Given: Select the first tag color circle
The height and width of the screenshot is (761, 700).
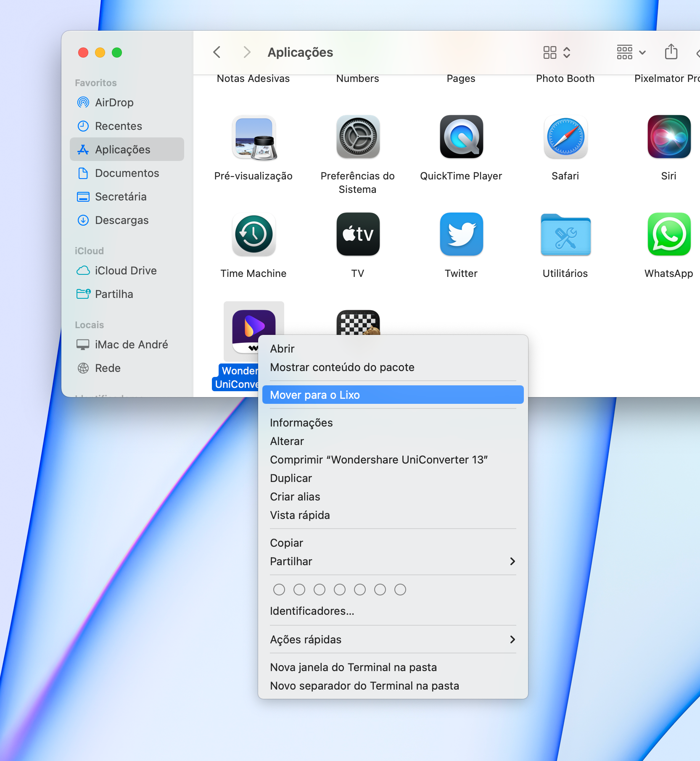Looking at the screenshot, I should (279, 590).
